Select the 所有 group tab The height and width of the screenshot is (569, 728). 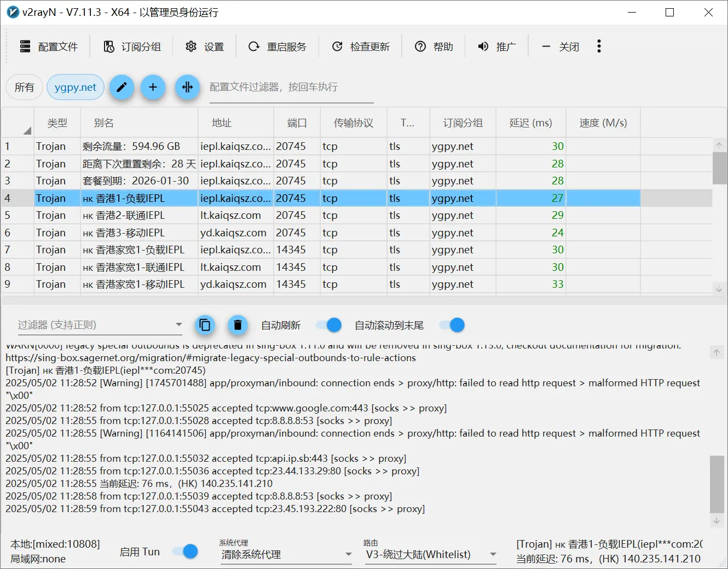24,87
